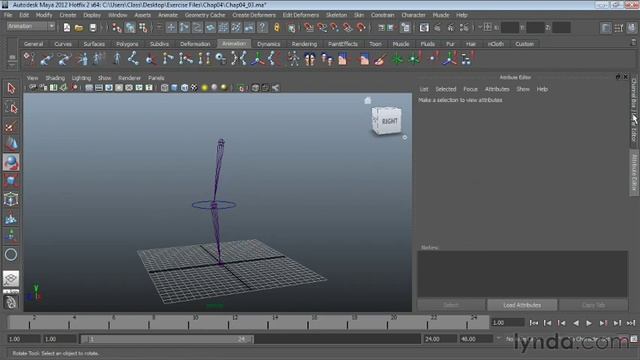
Task: Click the question mark help icon
Action: tap(262, 27)
